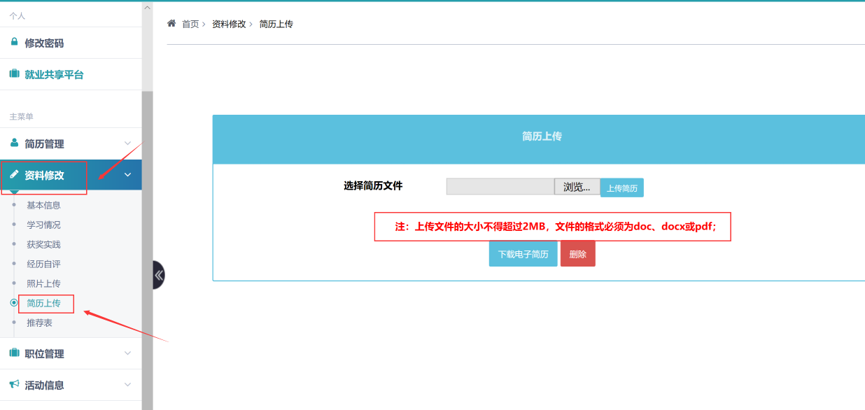The width and height of the screenshot is (865, 410).
Task: Expand the 职位管理 chevron
Action: [x=127, y=353]
